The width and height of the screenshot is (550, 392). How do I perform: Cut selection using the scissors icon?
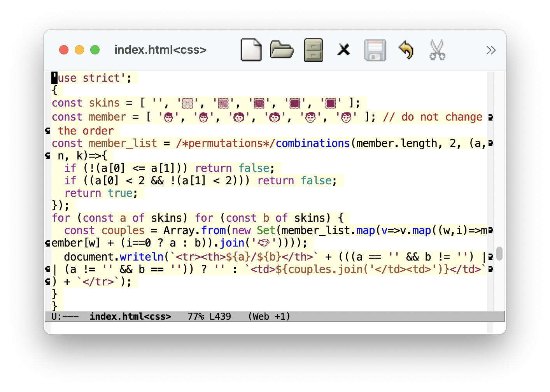pyautogui.click(x=437, y=50)
